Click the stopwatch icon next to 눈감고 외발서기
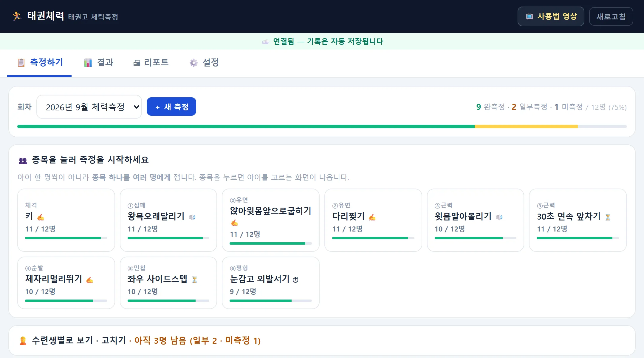The image size is (644, 358). (x=295, y=280)
